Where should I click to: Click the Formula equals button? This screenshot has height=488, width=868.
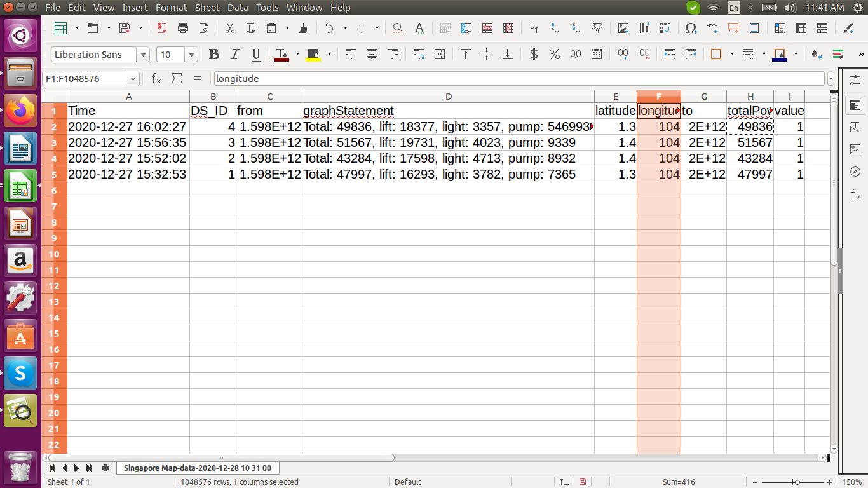coord(198,79)
